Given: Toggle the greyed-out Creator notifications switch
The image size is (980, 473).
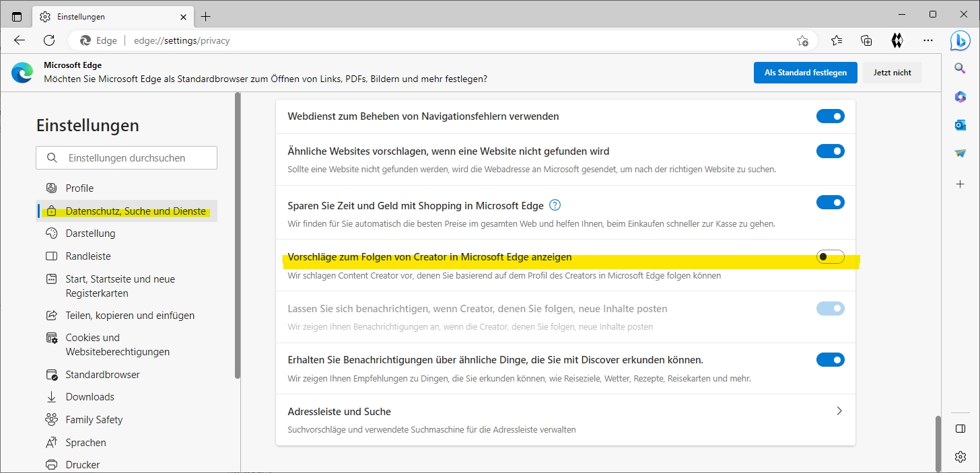Looking at the screenshot, I should [x=830, y=309].
